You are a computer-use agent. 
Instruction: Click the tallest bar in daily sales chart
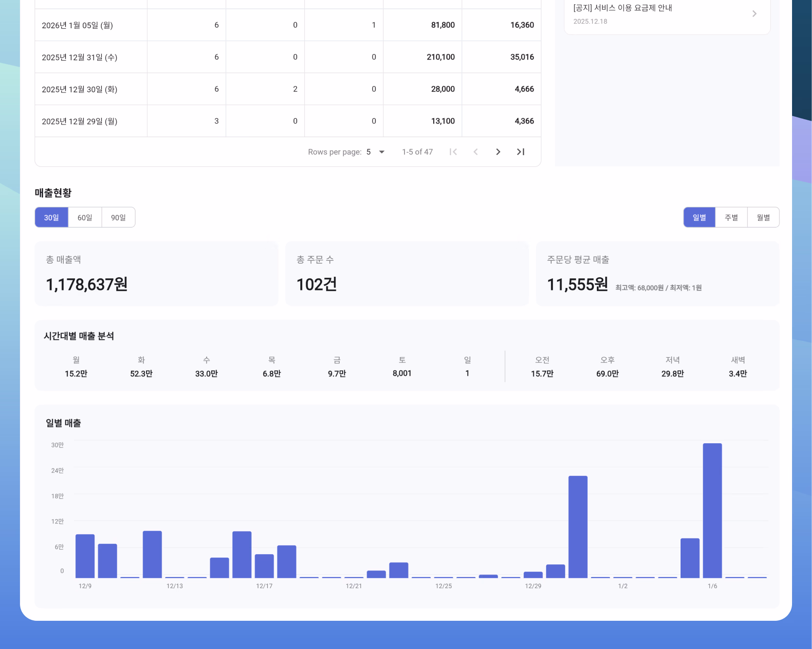click(x=712, y=510)
